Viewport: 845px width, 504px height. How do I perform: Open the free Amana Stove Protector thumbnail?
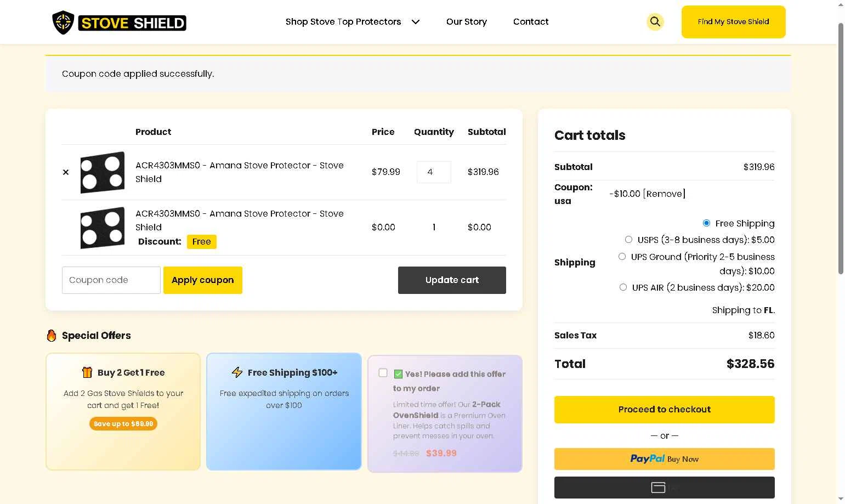(x=103, y=228)
